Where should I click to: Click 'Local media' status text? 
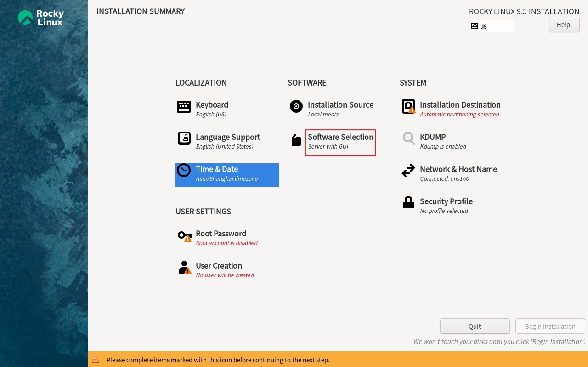click(323, 114)
